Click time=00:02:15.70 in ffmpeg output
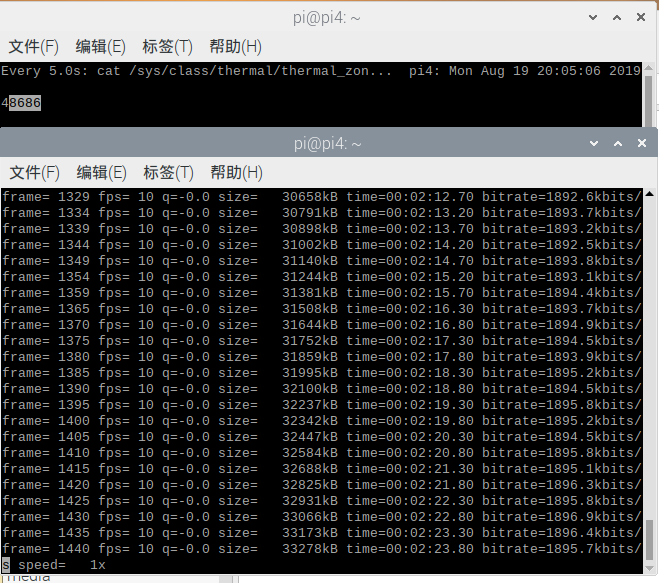Image resolution: width=659 pixels, height=583 pixels. pos(410,293)
